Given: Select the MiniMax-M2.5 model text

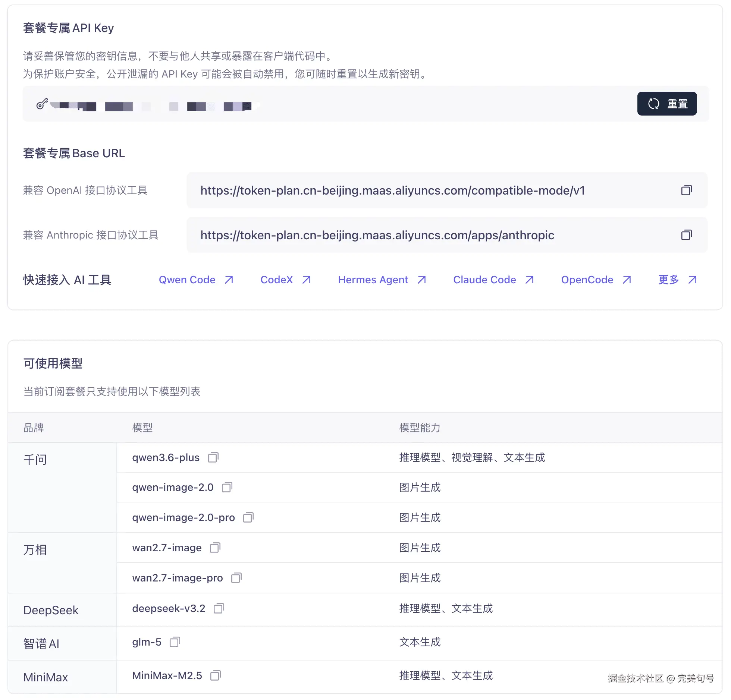Looking at the screenshot, I should coord(167,675).
